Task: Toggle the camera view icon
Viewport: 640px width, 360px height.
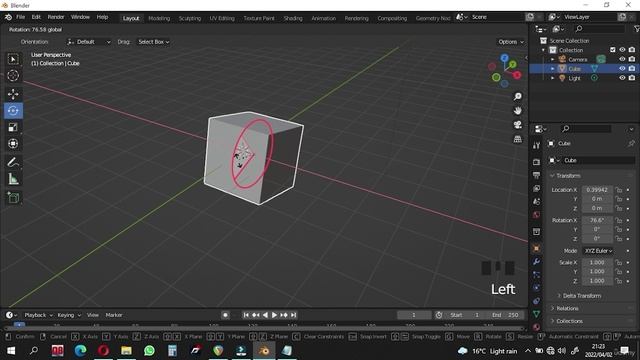Action: point(518,125)
